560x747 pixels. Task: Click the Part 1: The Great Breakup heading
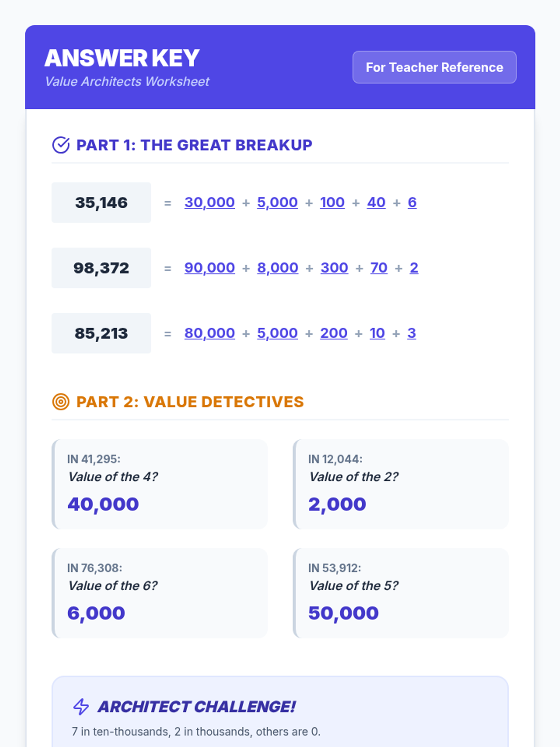click(194, 145)
